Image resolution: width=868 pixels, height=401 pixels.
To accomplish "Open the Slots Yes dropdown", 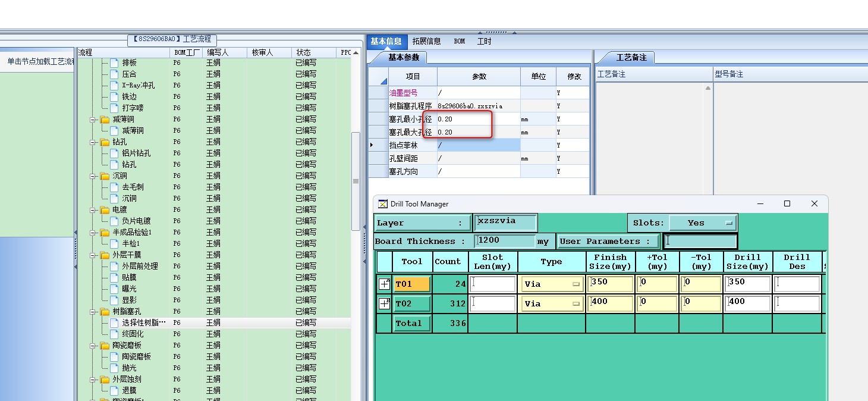I will [x=703, y=223].
